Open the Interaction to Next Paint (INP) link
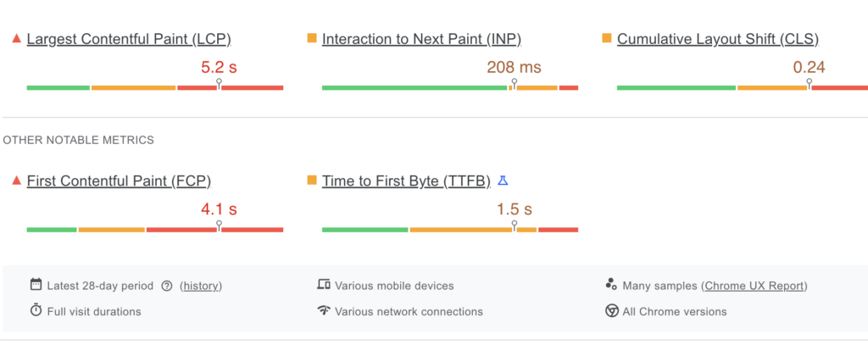The image size is (868, 345). tap(421, 39)
